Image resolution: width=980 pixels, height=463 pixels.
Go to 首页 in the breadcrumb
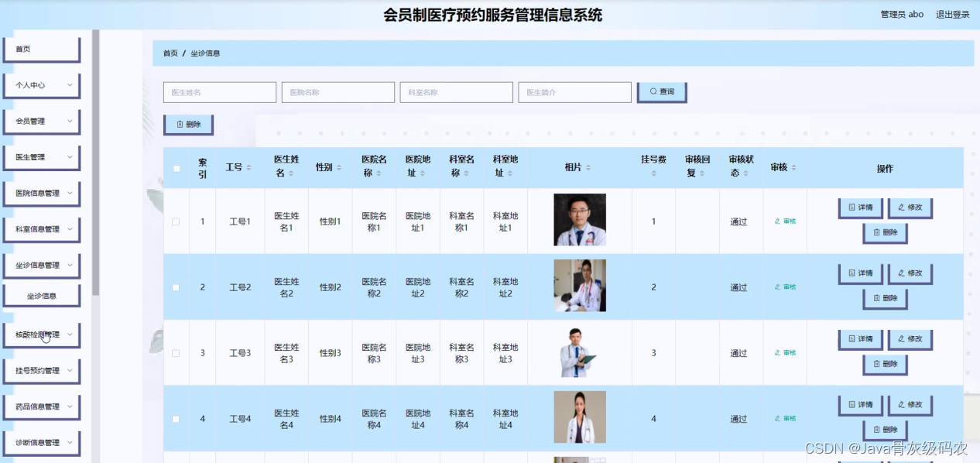(170, 53)
